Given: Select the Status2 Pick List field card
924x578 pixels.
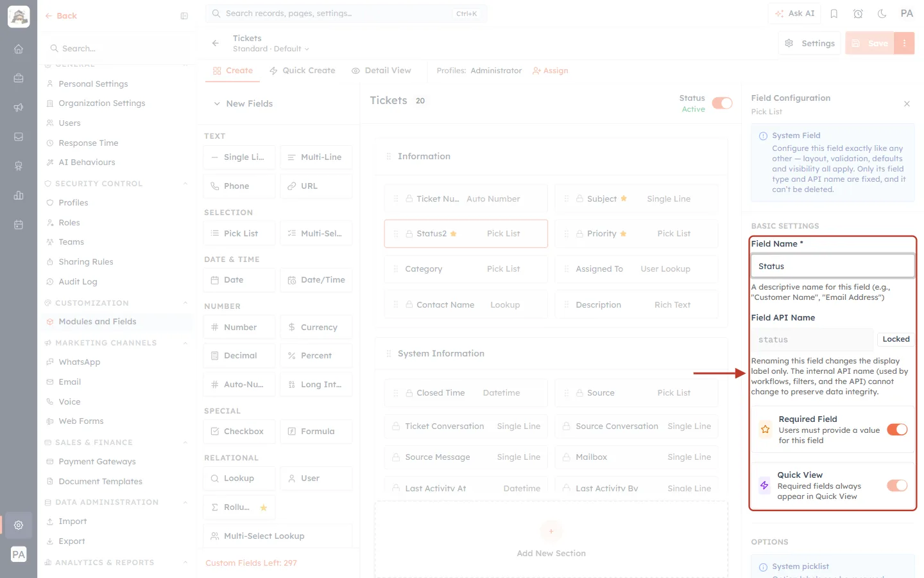Looking at the screenshot, I should (x=466, y=234).
